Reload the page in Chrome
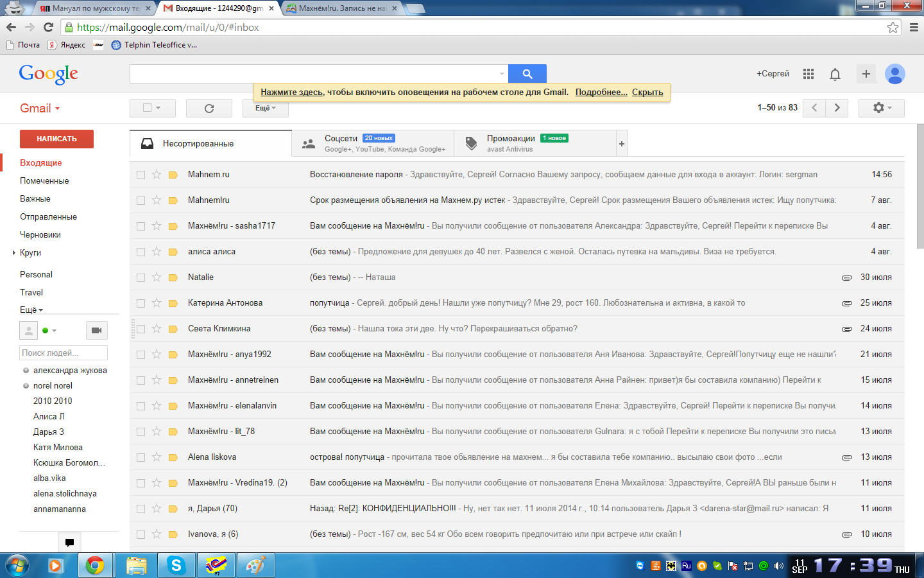The width and height of the screenshot is (924, 578). (48, 28)
